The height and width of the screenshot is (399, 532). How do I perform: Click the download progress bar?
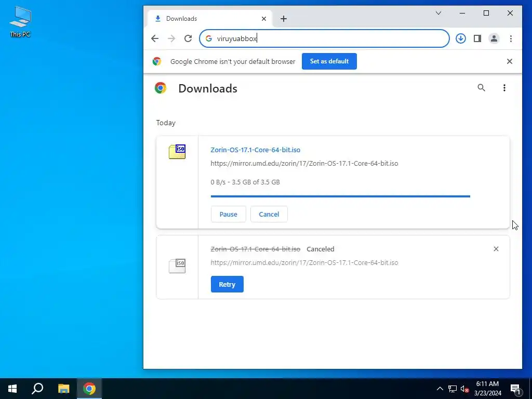point(340,196)
